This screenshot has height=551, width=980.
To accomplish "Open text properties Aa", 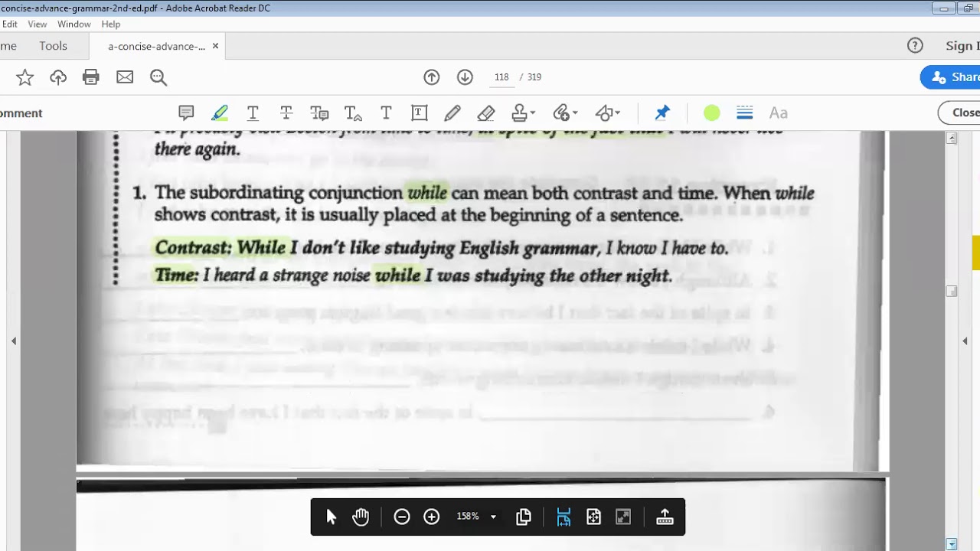I will click(x=779, y=113).
